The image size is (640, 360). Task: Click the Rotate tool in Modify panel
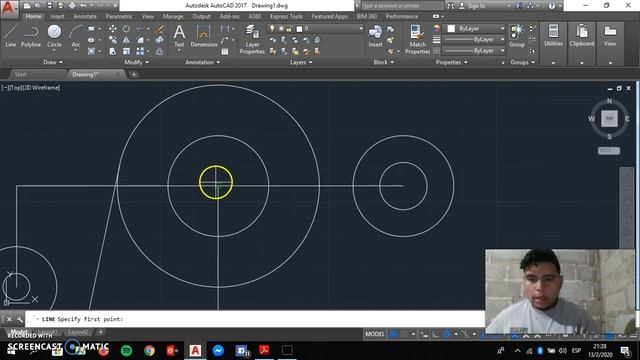pos(126,29)
